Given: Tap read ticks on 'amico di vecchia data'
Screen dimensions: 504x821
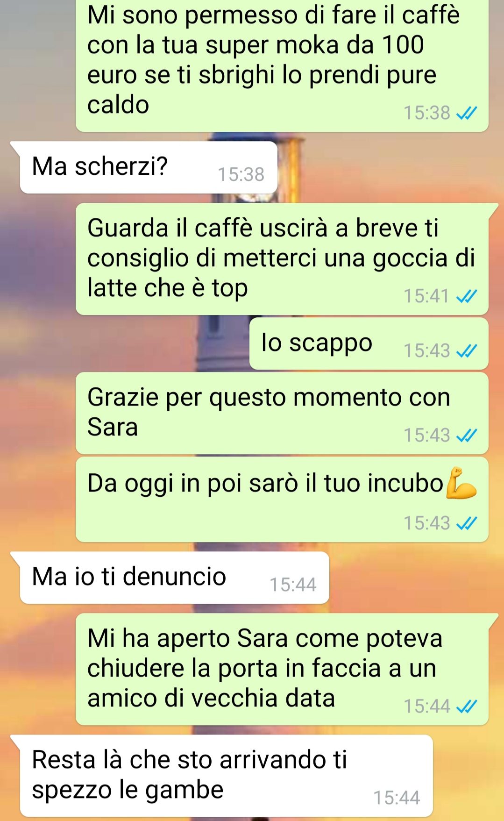Looking at the screenshot, I should [467, 706].
